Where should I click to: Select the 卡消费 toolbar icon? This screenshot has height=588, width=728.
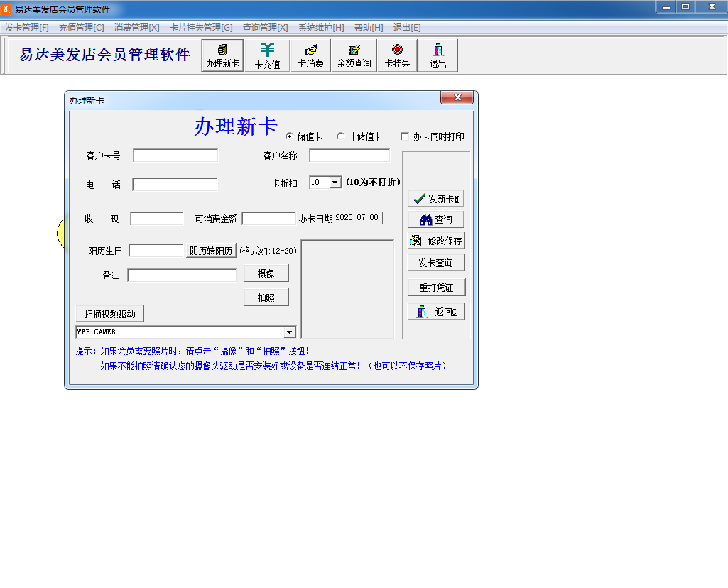click(x=310, y=55)
